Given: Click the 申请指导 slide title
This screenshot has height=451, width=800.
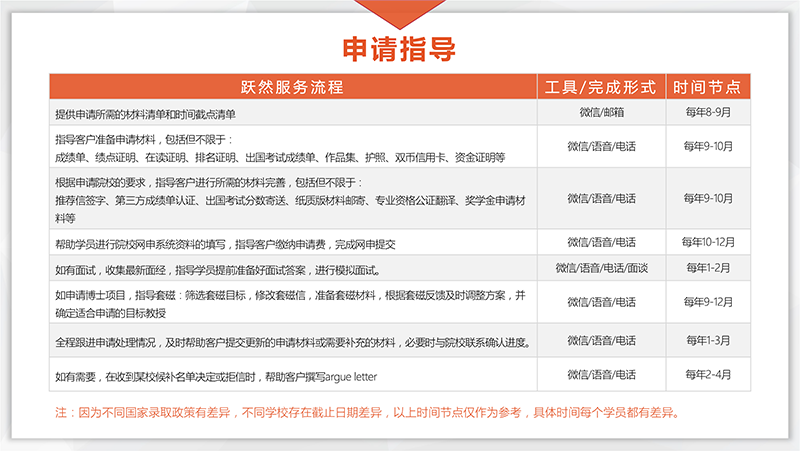Looking at the screenshot, I should click(x=400, y=48).
